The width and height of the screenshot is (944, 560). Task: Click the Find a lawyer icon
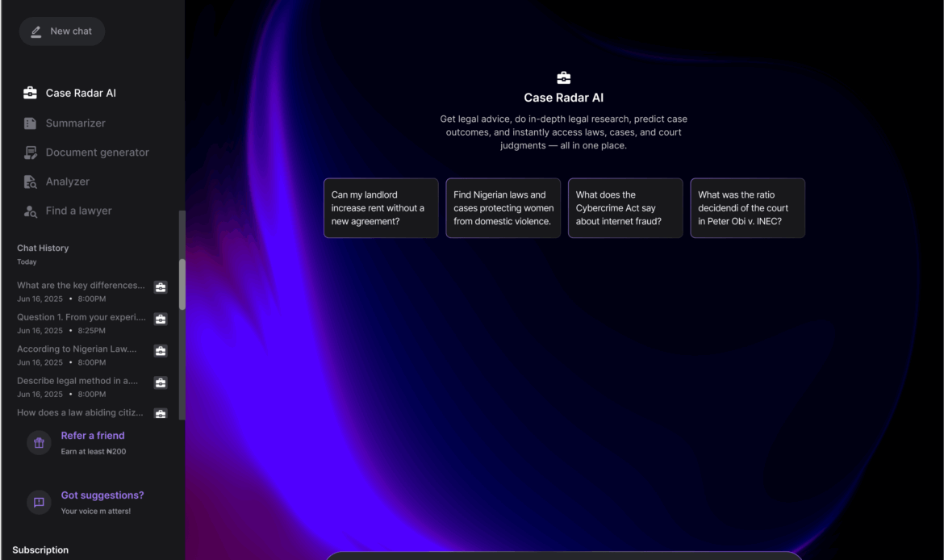(x=30, y=211)
